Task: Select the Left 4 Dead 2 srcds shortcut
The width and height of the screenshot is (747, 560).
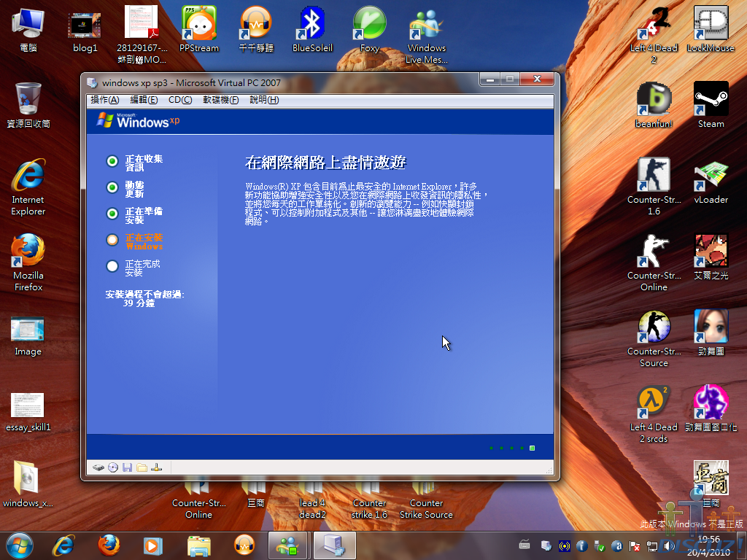Action: (x=654, y=414)
